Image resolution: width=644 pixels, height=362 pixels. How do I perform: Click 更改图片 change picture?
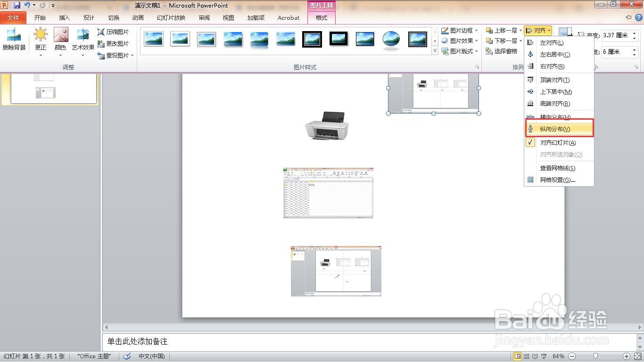[x=113, y=43]
